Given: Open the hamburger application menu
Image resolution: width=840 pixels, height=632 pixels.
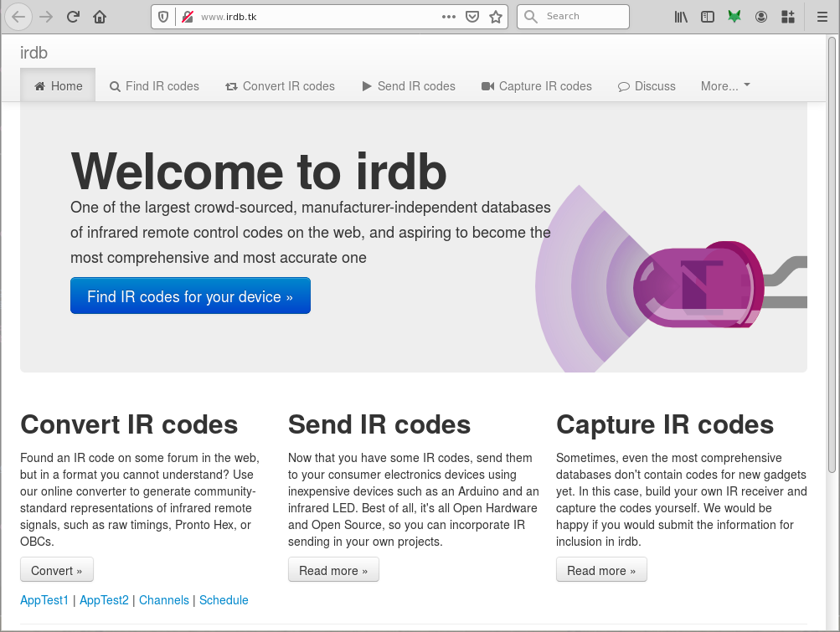Looking at the screenshot, I should [822, 17].
